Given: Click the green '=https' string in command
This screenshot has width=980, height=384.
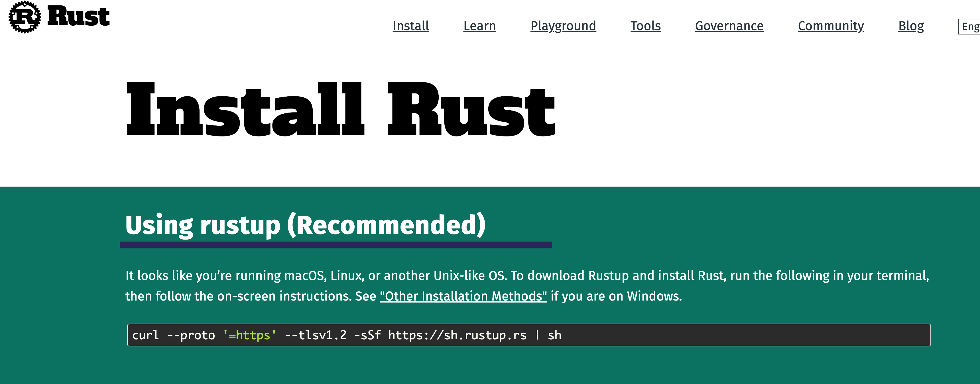Looking at the screenshot, I should pyautogui.click(x=250, y=335).
